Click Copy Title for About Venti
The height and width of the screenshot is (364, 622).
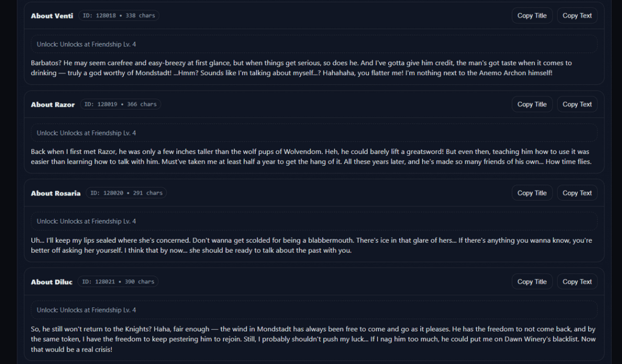(531, 16)
